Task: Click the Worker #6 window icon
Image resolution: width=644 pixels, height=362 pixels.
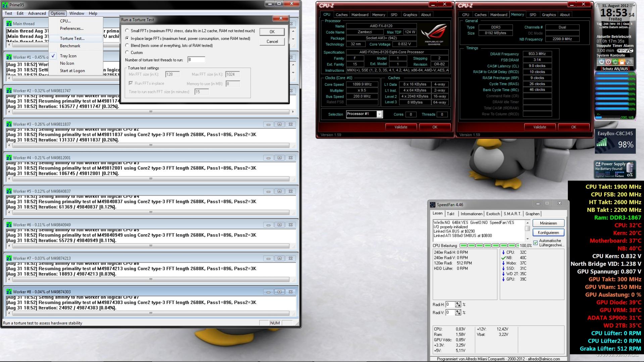Action: (9, 225)
